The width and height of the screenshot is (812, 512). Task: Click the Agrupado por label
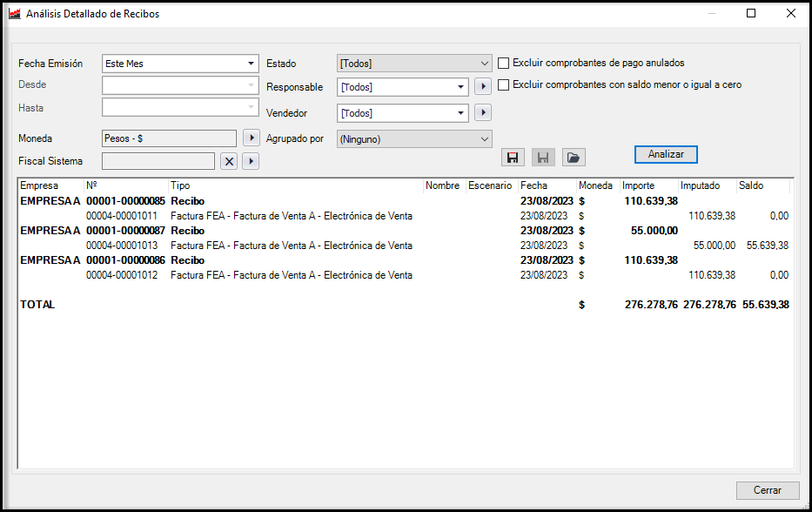coord(295,138)
